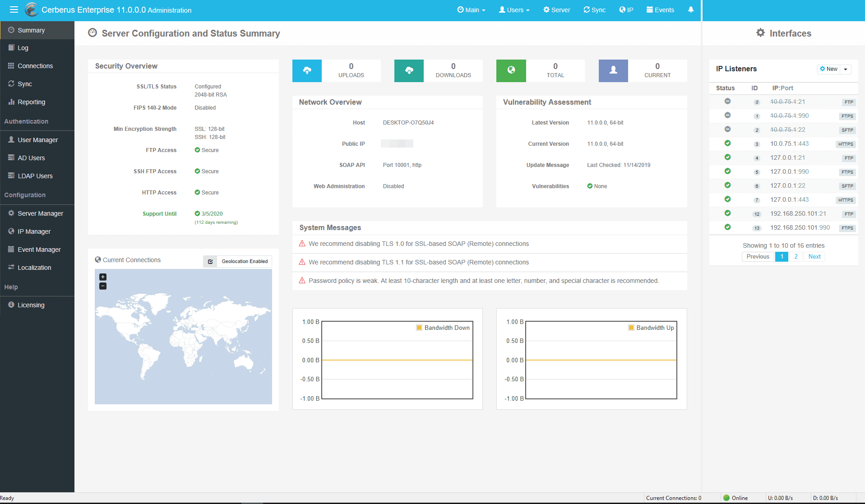
Task: Click Next listeners page
Action: click(814, 257)
